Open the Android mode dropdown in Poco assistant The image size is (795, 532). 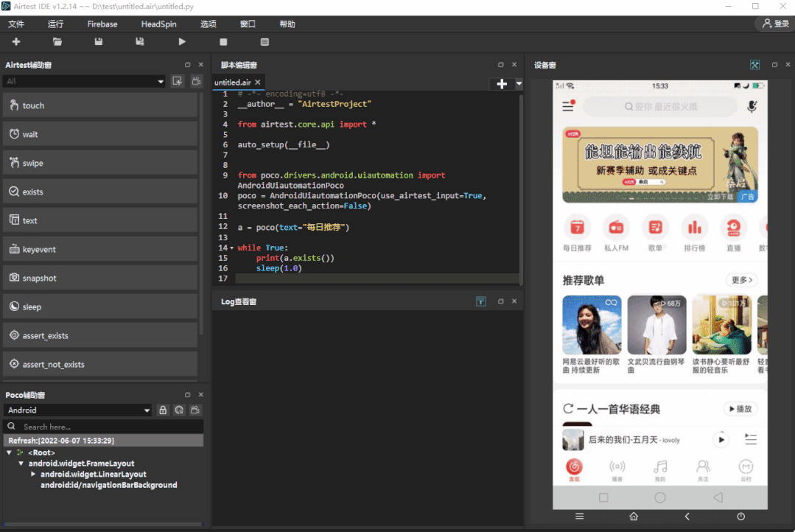(x=77, y=410)
